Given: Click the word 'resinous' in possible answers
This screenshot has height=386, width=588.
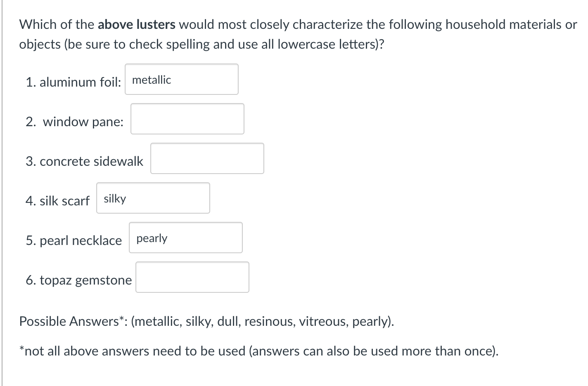Looking at the screenshot, I should 269,321.
